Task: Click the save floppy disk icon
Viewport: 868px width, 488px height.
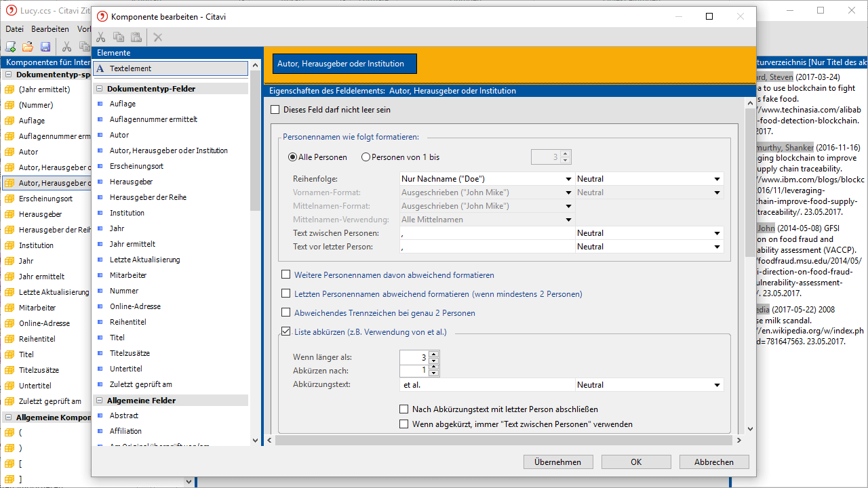Action: [x=45, y=47]
